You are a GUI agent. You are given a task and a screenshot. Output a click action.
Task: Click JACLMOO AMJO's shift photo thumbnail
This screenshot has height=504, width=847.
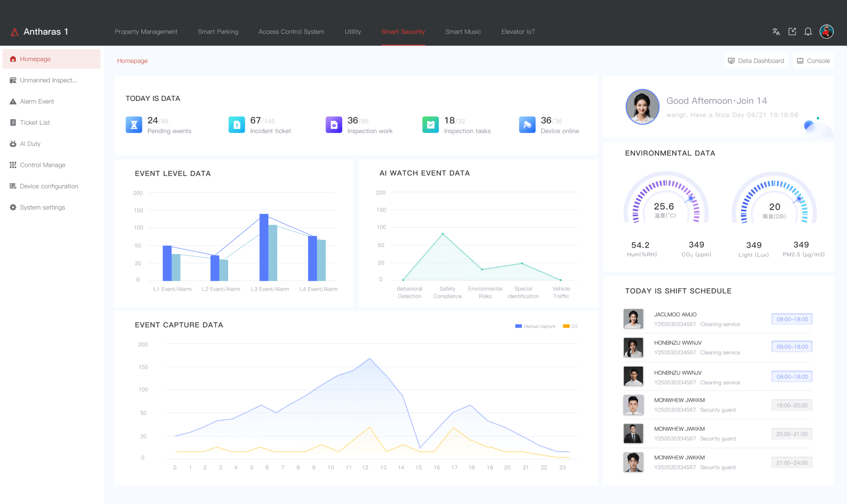pyautogui.click(x=633, y=319)
